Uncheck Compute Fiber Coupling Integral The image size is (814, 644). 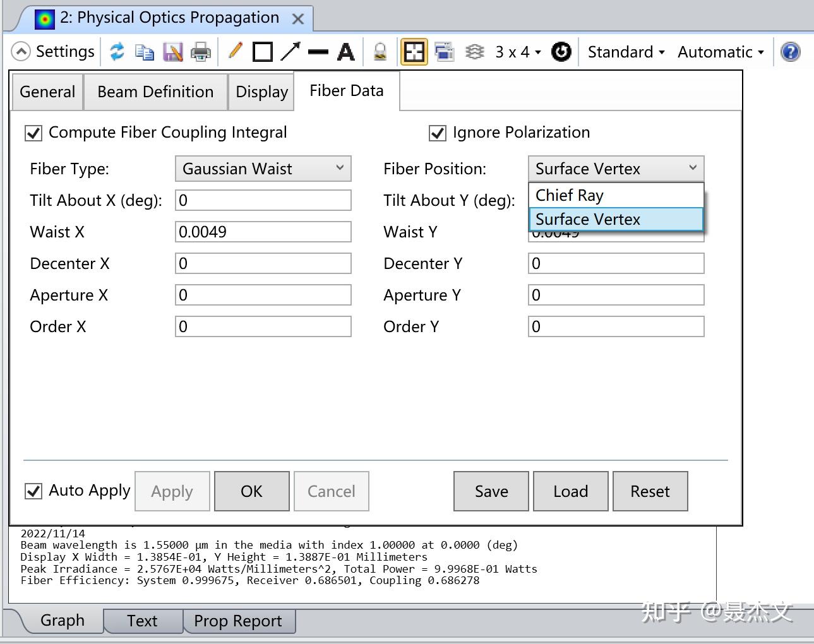(x=33, y=133)
